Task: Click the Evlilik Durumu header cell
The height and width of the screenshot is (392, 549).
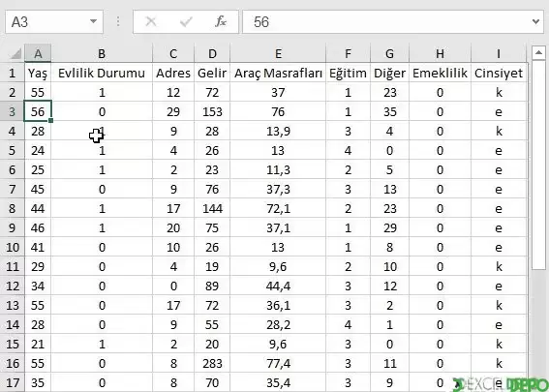Action: click(x=102, y=74)
